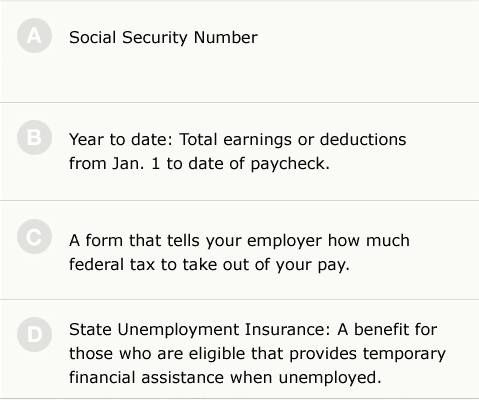Click 'those who are eligible' line

point(257,353)
